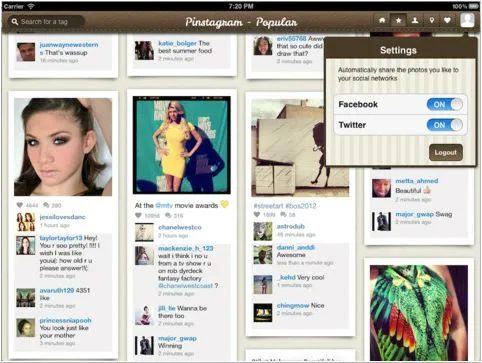Open astrodub username link
482x363 pixels.
point(291,226)
